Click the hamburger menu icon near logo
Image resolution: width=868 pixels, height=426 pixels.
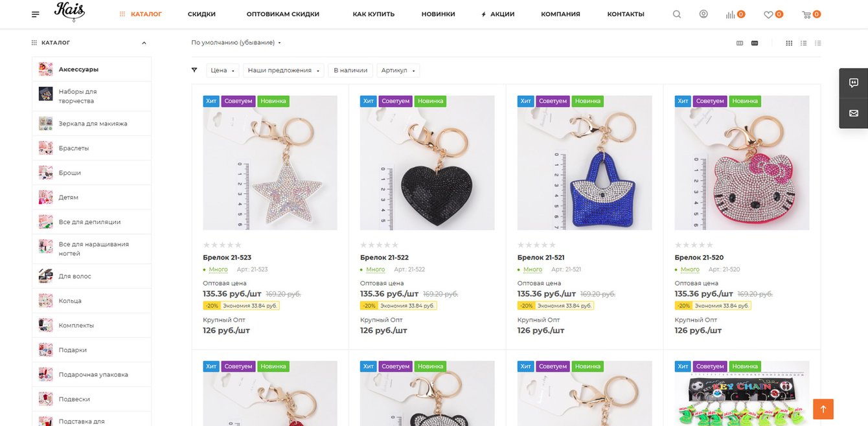[35, 14]
